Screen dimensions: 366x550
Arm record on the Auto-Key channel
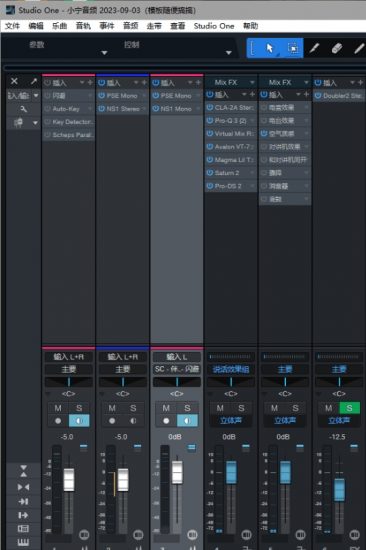(58, 421)
